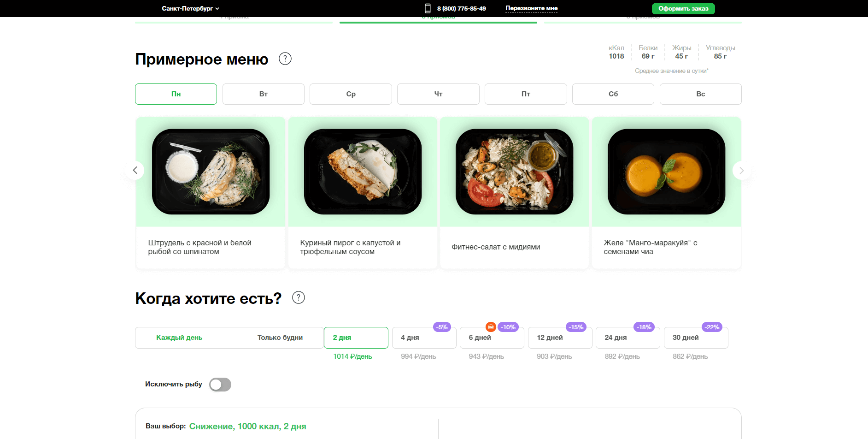868x439 pixels.
Task: Go to previous menu slide arrow
Action: (135, 170)
